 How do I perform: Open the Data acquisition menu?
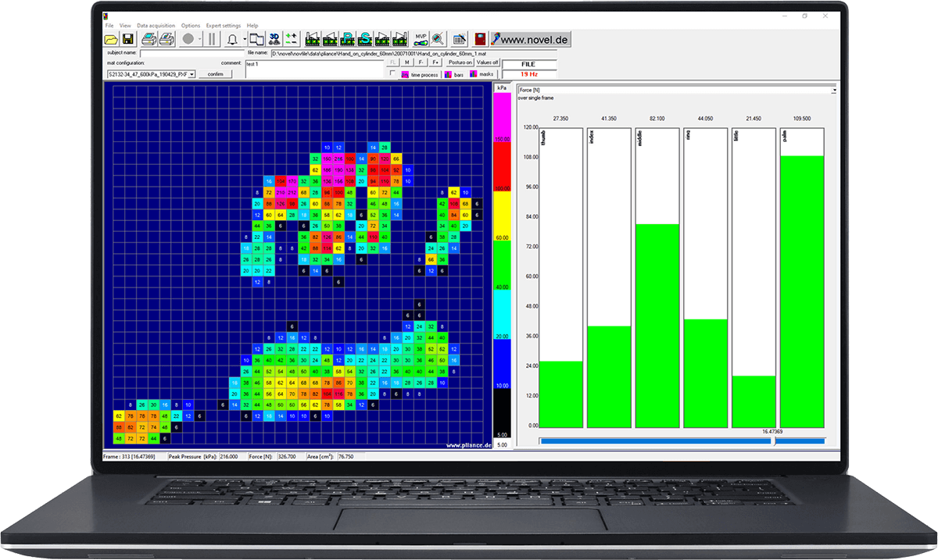tap(156, 26)
